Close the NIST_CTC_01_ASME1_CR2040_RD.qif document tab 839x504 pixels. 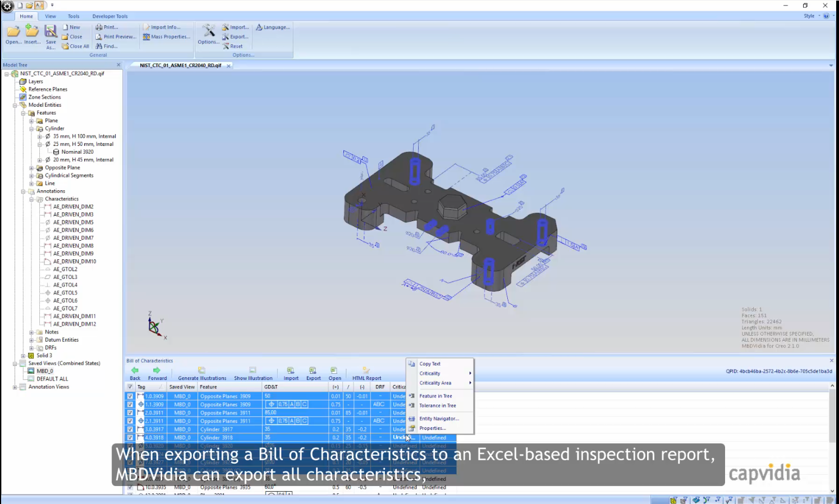point(228,66)
